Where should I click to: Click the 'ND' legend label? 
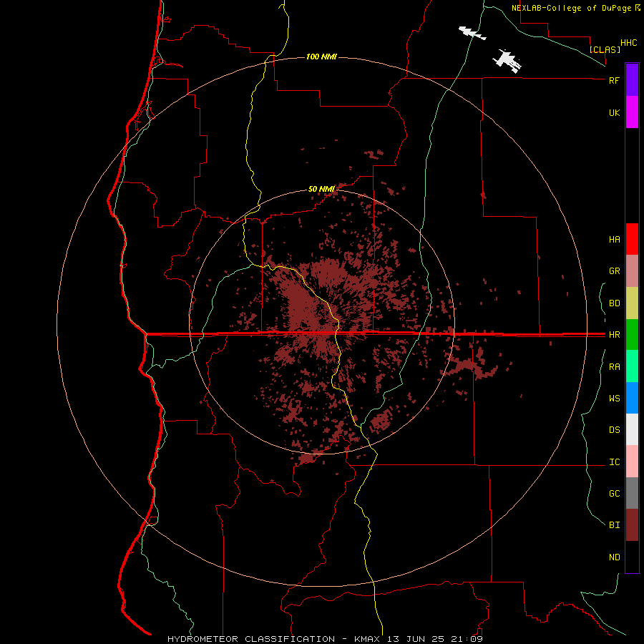pos(614,557)
